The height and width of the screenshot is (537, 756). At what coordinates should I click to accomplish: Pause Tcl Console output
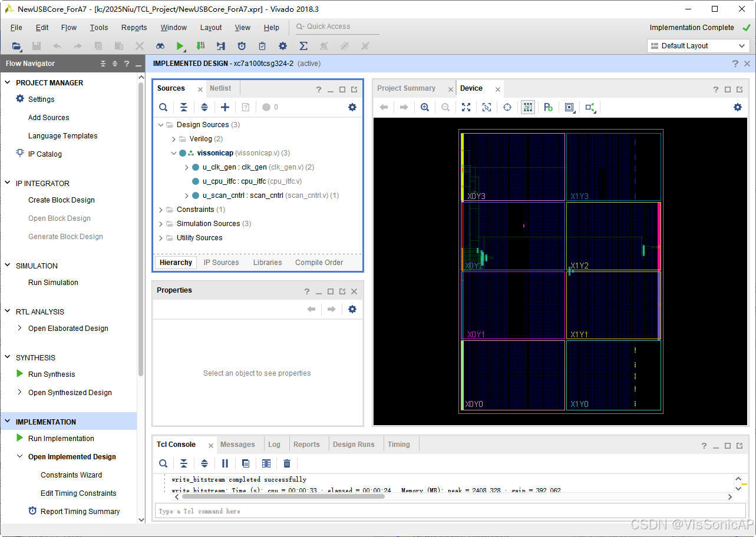(225, 463)
